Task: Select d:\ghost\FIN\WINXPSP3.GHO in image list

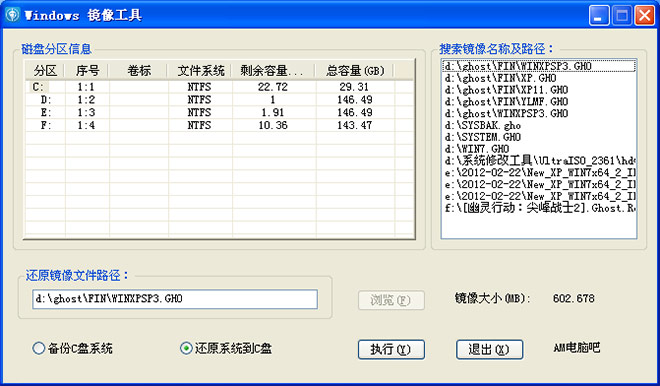Action: [x=539, y=66]
